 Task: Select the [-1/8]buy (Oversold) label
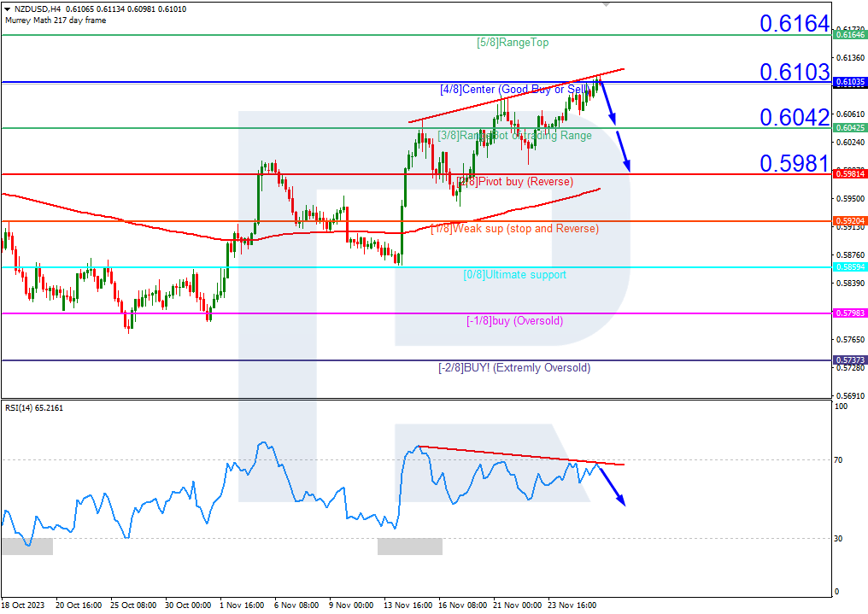[513, 320]
